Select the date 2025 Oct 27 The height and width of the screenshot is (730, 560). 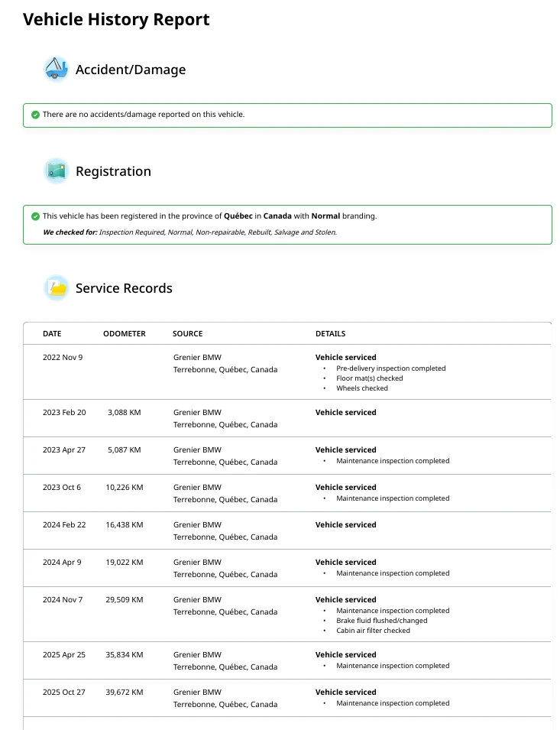coord(64,693)
